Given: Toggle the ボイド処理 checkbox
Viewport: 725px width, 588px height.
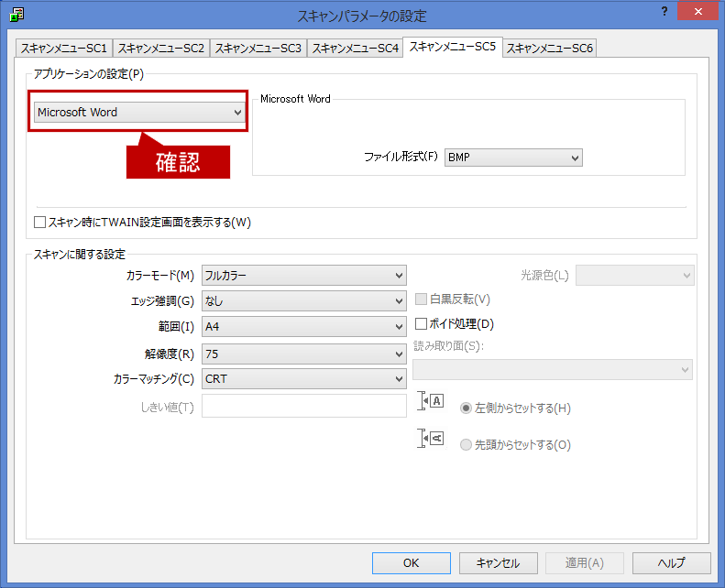Looking at the screenshot, I should (422, 323).
